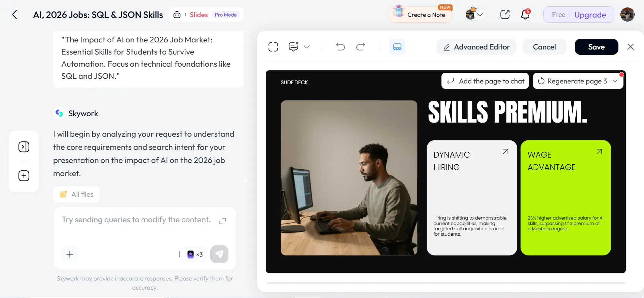Click the Skywork logo icon
This screenshot has width=644, height=298.
pyautogui.click(x=59, y=113)
